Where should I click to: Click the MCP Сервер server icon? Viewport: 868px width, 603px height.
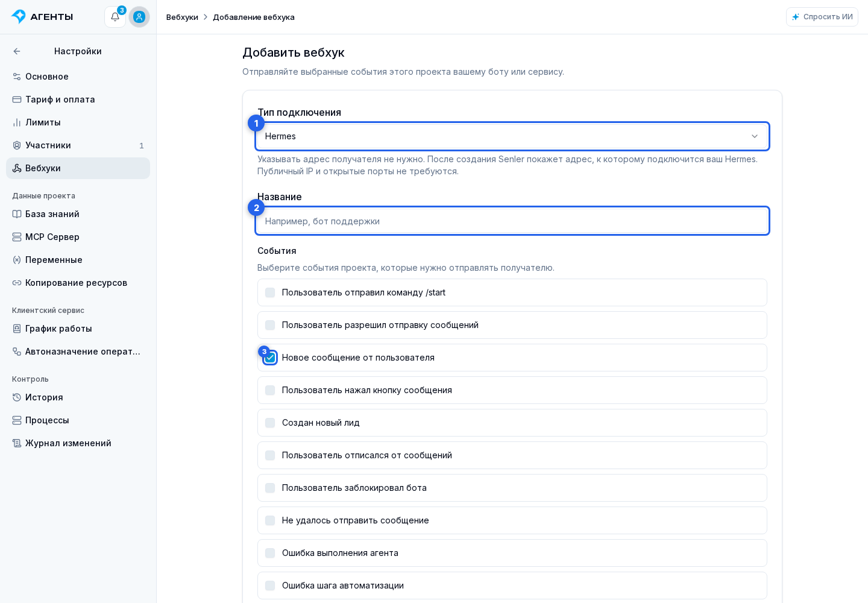[17, 237]
